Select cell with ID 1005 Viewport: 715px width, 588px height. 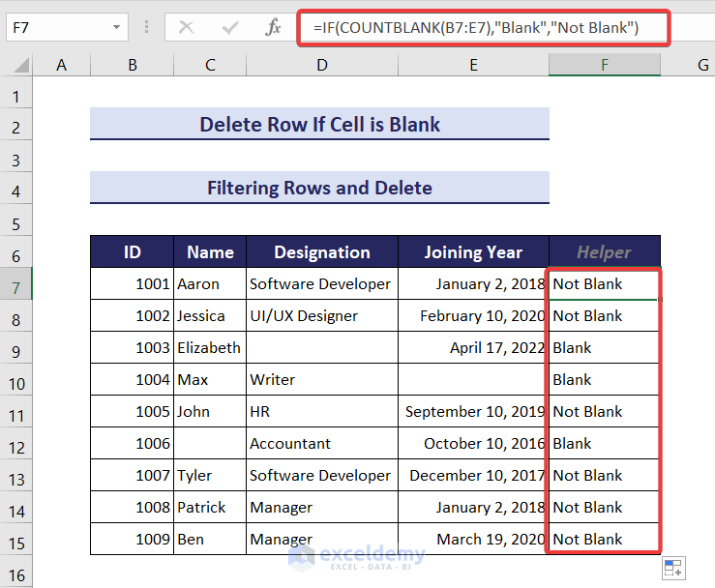133,411
